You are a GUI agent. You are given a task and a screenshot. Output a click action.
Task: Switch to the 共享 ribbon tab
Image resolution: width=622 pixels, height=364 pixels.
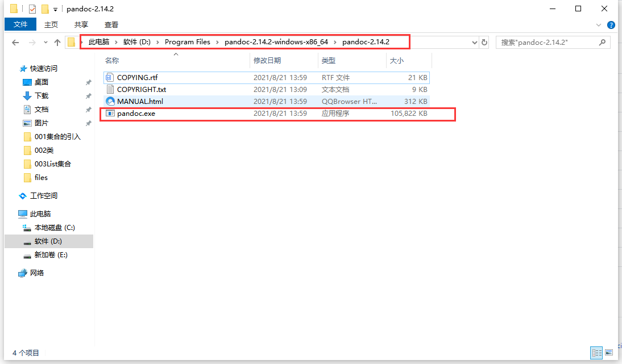coord(81,24)
